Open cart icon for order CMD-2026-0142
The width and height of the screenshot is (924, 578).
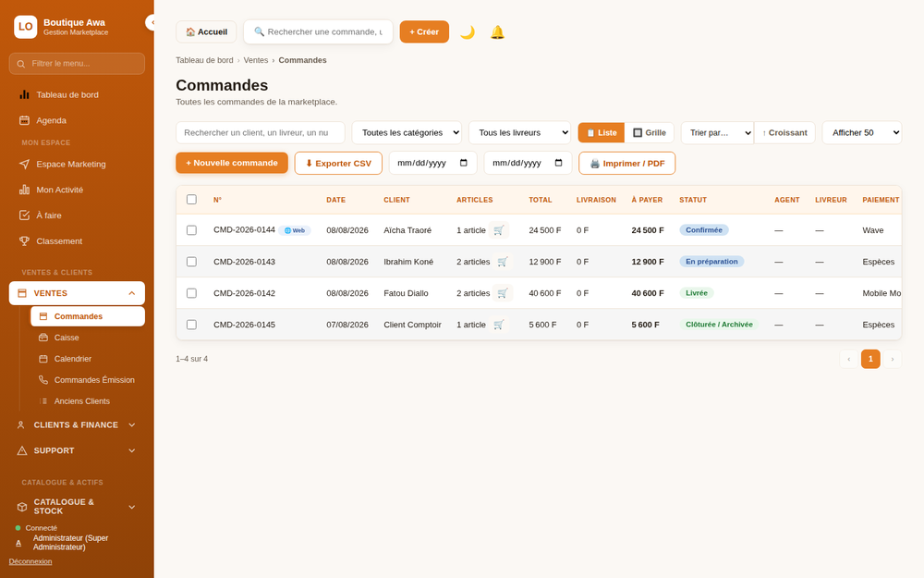tap(503, 293)
